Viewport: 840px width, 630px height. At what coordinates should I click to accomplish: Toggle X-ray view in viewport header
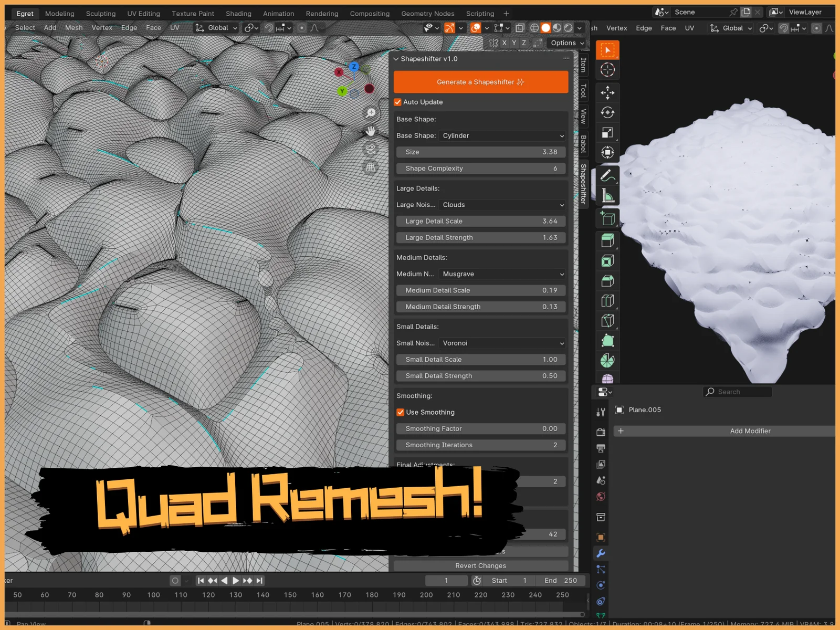tap(519, 28)
